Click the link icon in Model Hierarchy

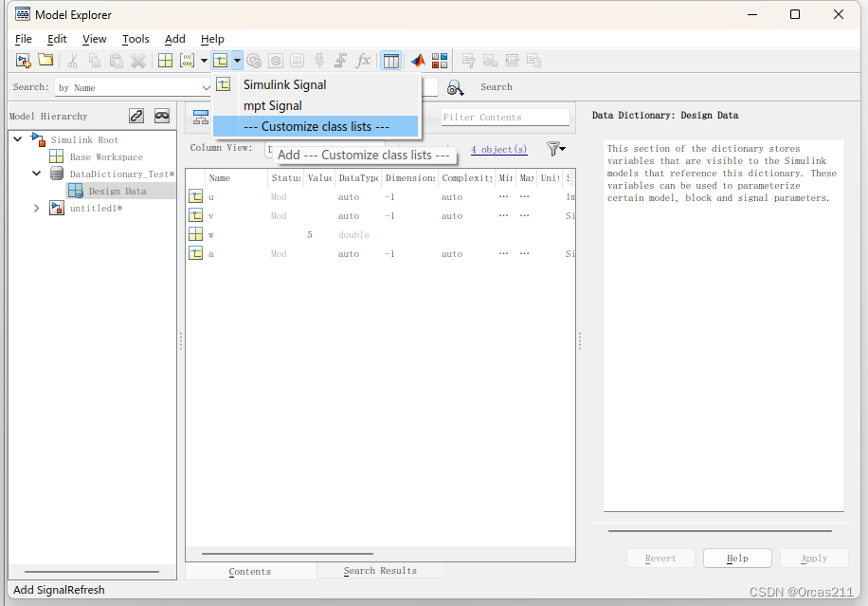point(136,116)
